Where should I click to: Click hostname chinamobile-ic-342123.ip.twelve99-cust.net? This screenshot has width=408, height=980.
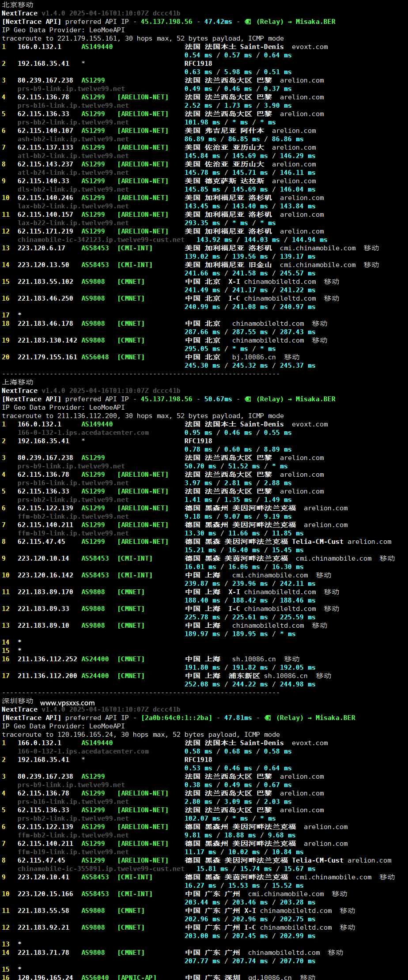pos(101,240)
